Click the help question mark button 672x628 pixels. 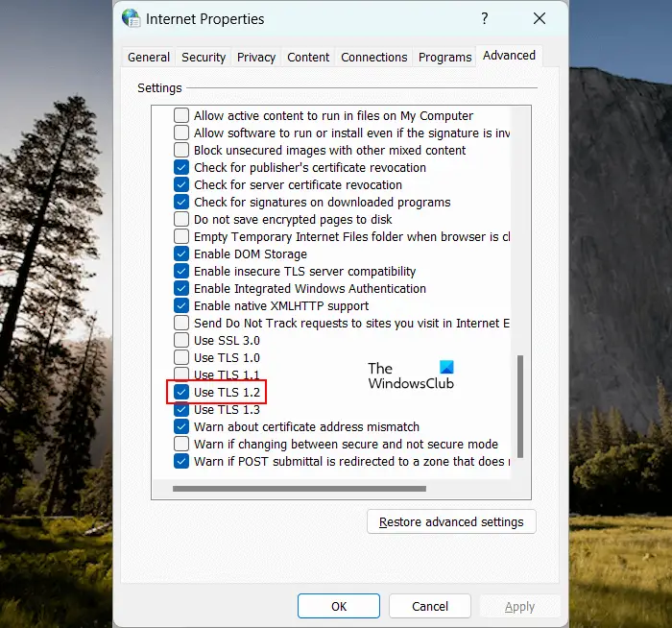[484, 18]
